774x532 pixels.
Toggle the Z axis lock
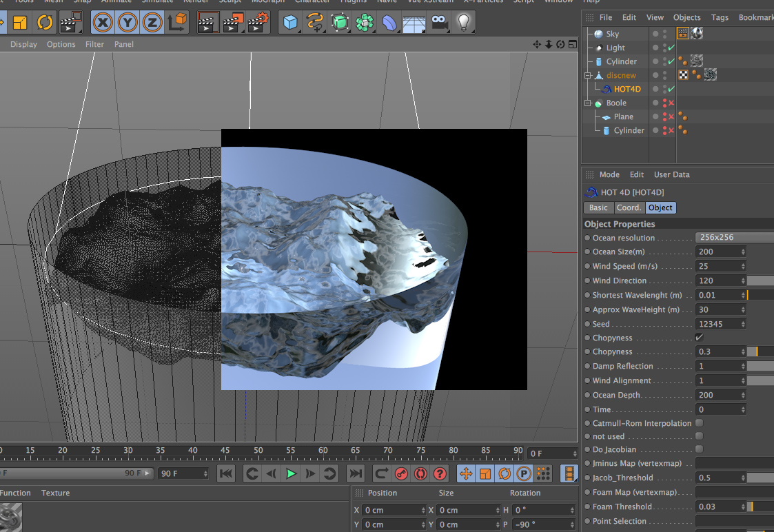point(152,22)
